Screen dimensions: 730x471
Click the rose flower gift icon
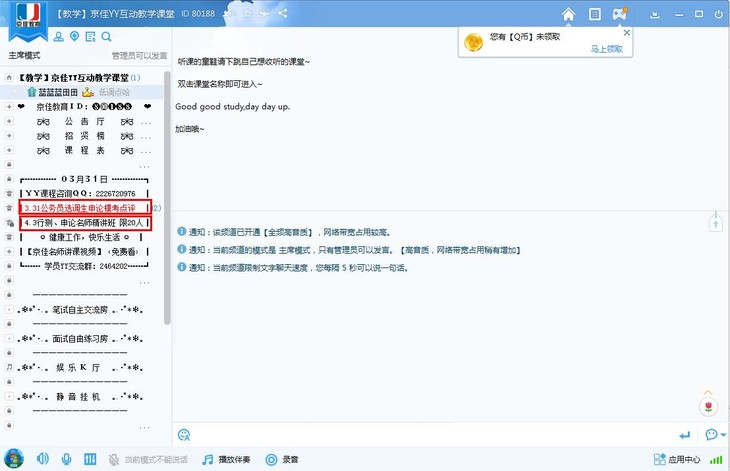(x=709, y=407)
